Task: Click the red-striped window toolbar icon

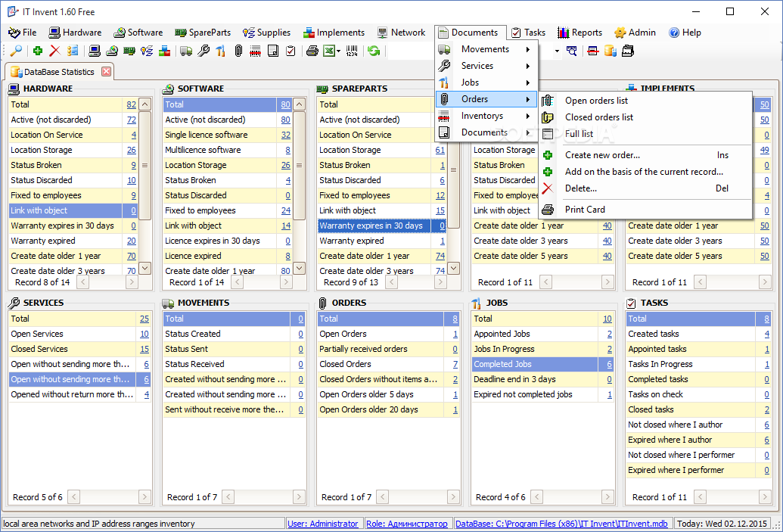Action: tap(593, 51)
